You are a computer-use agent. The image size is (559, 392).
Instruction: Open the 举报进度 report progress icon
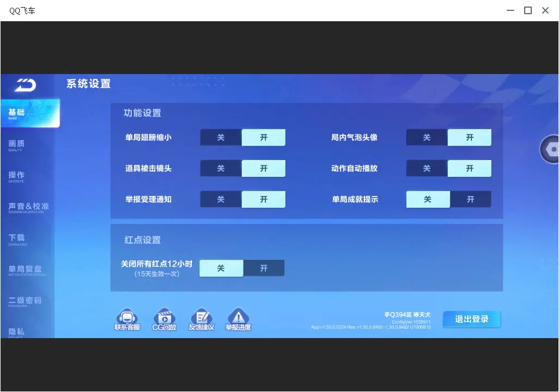coord(238,319)
